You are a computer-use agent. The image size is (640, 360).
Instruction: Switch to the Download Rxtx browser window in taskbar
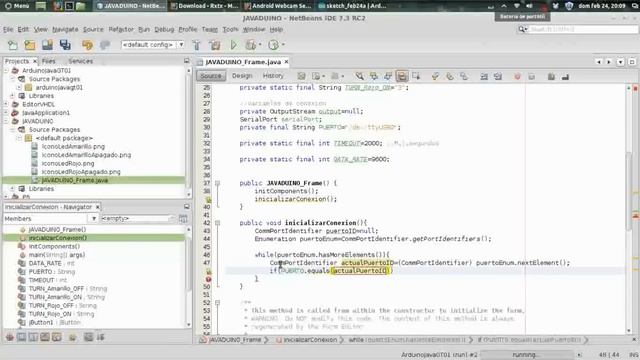point(204,6)
